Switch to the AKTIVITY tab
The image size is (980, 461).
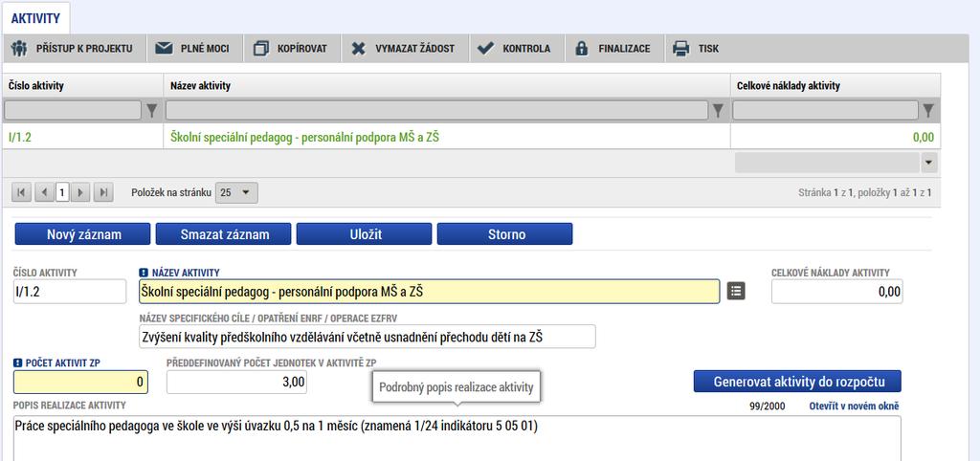coord(35,18)
